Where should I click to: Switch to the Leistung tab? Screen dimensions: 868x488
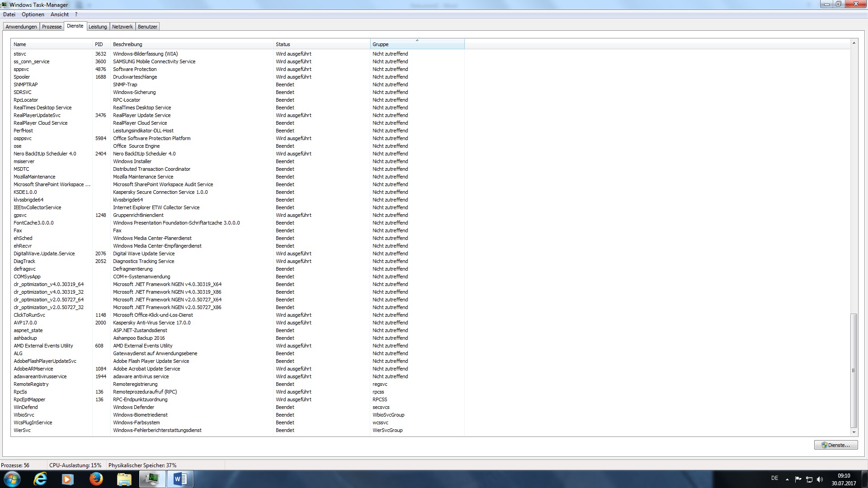98,27
